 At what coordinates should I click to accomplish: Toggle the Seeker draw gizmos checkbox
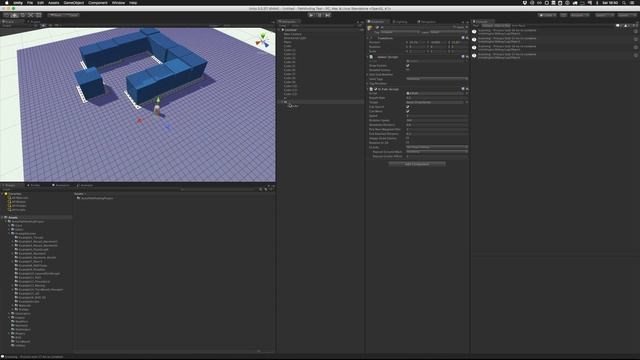click(x=407, y=65)
